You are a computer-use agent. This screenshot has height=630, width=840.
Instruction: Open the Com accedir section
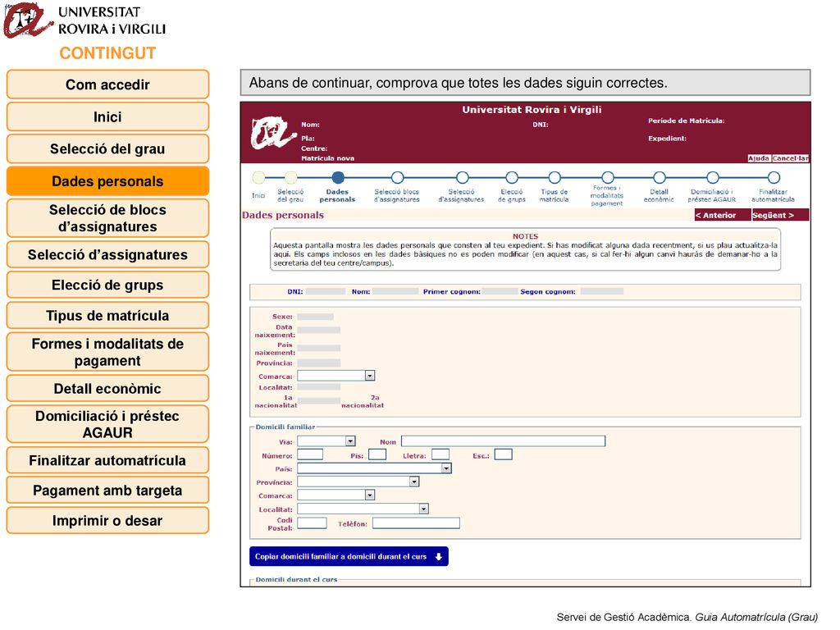tap(107, 84)
